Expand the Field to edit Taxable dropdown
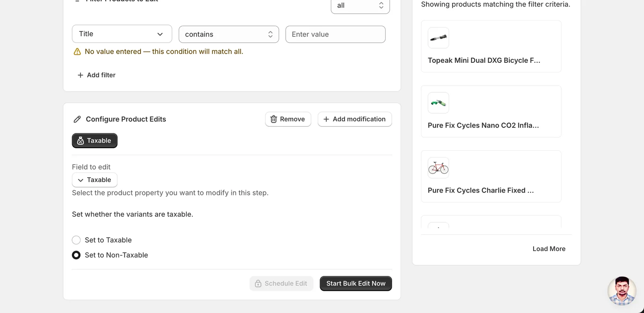Viewport: 644px width, 313px height. pos(95,180)
